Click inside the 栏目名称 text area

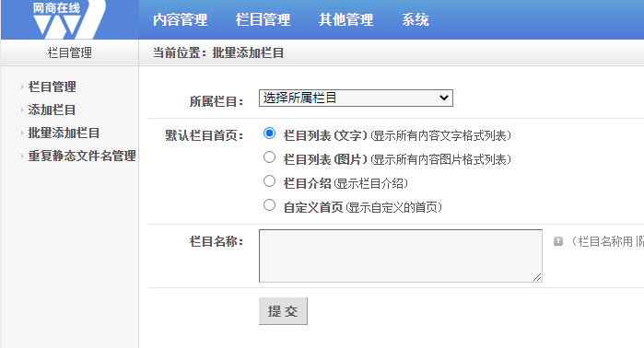[401, 256]
